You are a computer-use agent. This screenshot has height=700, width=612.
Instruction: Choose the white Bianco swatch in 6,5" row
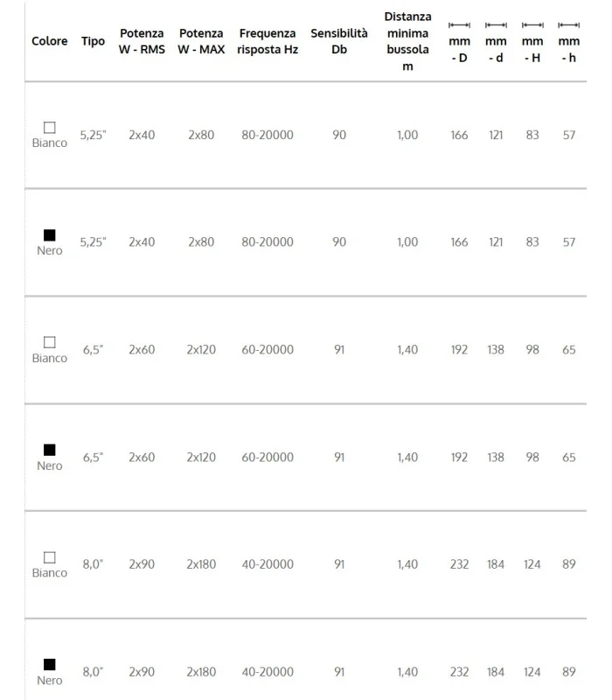(50, 342)
